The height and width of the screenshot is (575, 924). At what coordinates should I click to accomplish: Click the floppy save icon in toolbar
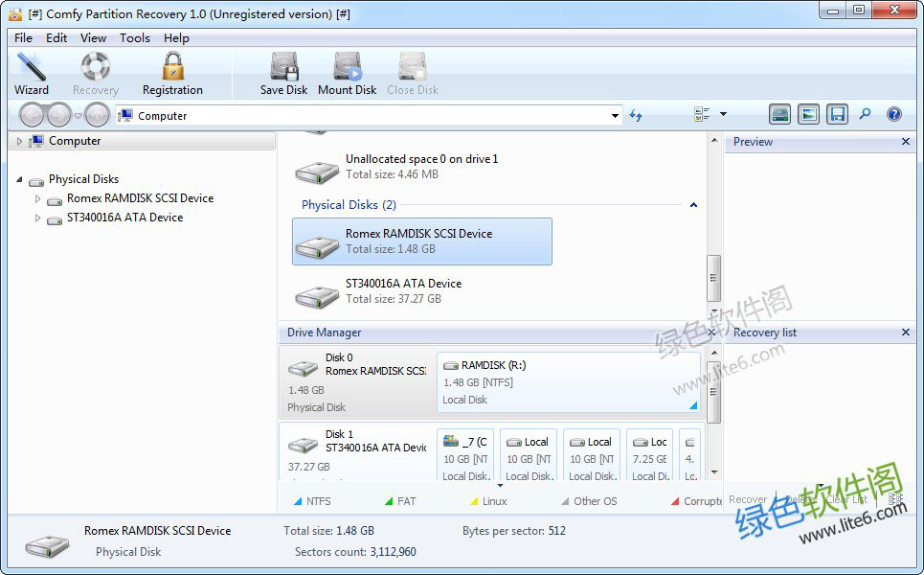(837, 114)
